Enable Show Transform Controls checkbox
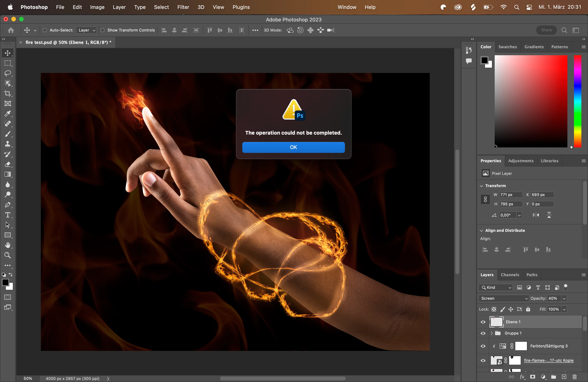The image size is (588, 382). pyautogui.click(x=102, y=30)
